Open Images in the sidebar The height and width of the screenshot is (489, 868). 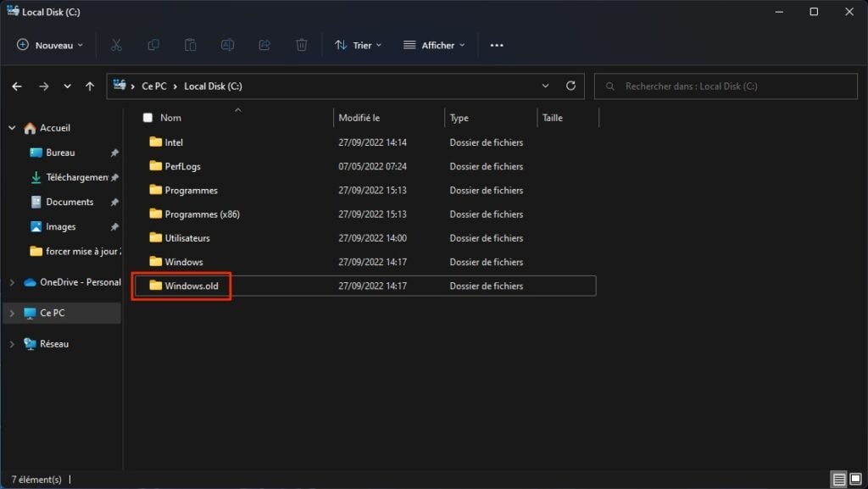[x=61, y=227]
